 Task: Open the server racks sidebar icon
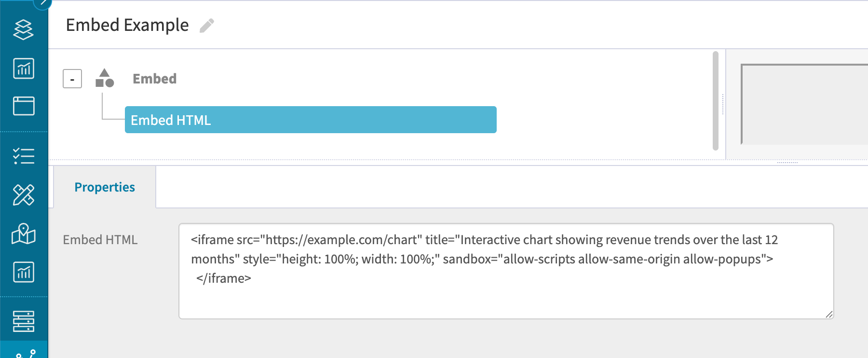pos(23,321)
